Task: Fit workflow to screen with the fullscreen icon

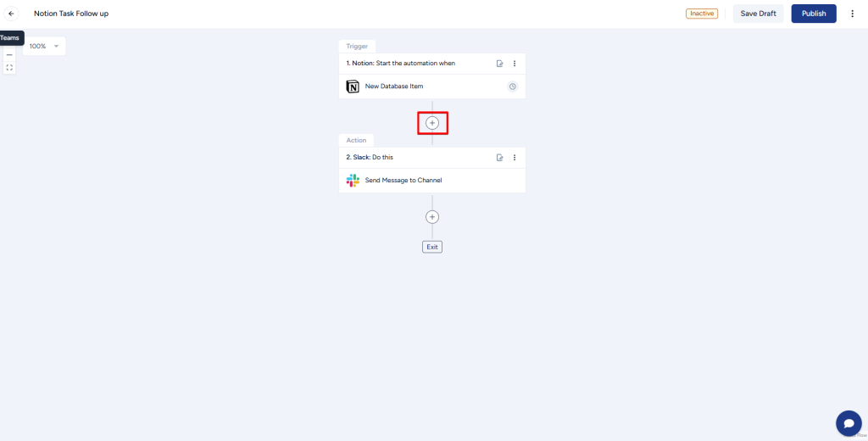Action: [9, 68]
